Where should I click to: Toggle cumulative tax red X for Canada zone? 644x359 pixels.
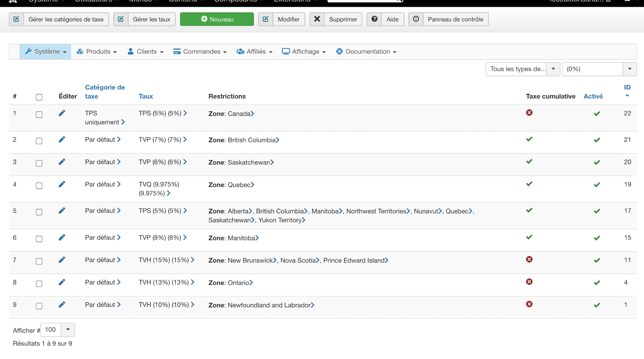click(x=529, y=113)
